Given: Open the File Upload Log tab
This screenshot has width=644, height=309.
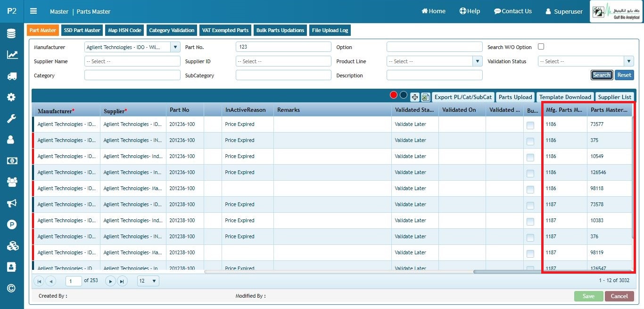Looking at the screenshot, I should (x=330, y=30).
